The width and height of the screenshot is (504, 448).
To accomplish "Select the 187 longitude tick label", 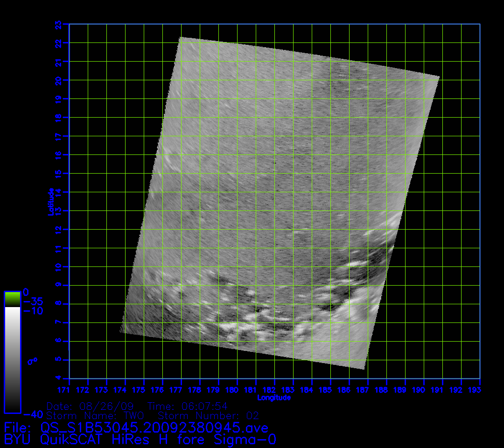I will (x=363, y=389).
